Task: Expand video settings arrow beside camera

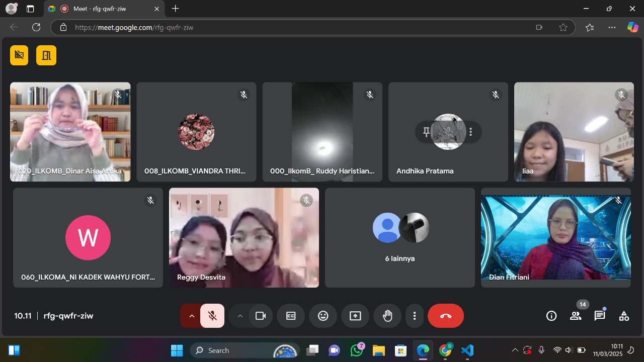Action: click(x=240, y=316)
